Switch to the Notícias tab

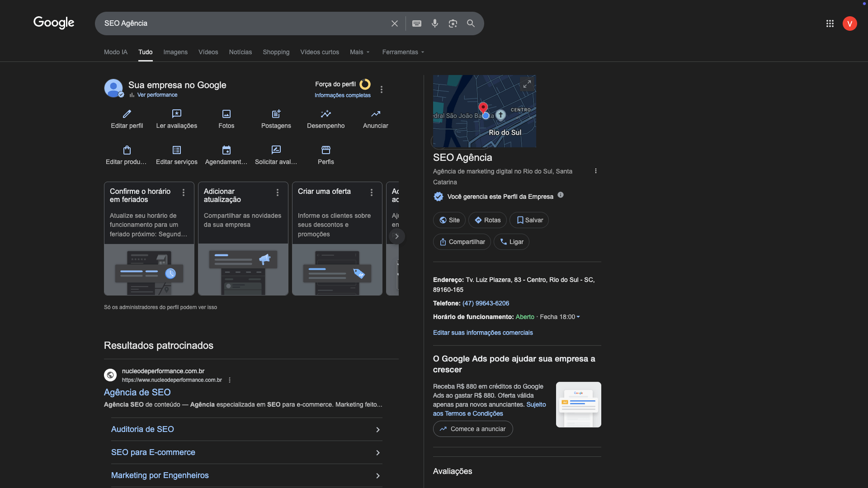point(240,52)
